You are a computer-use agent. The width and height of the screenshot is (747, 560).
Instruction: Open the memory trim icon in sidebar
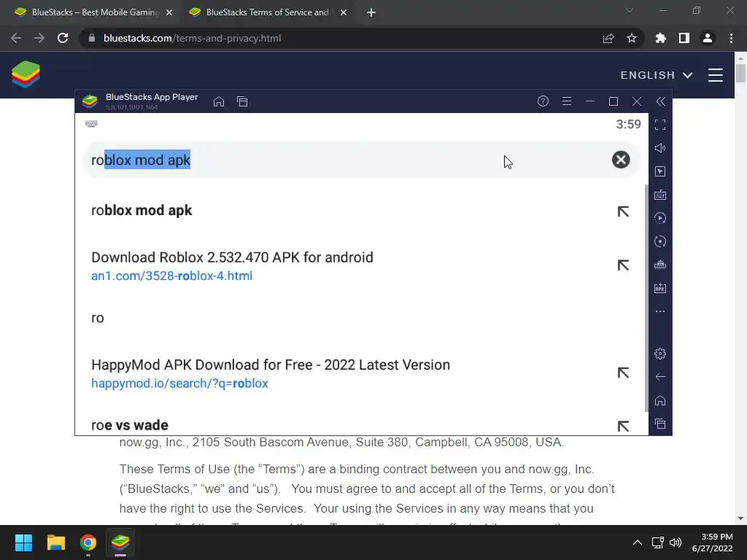tap(660, 265)
